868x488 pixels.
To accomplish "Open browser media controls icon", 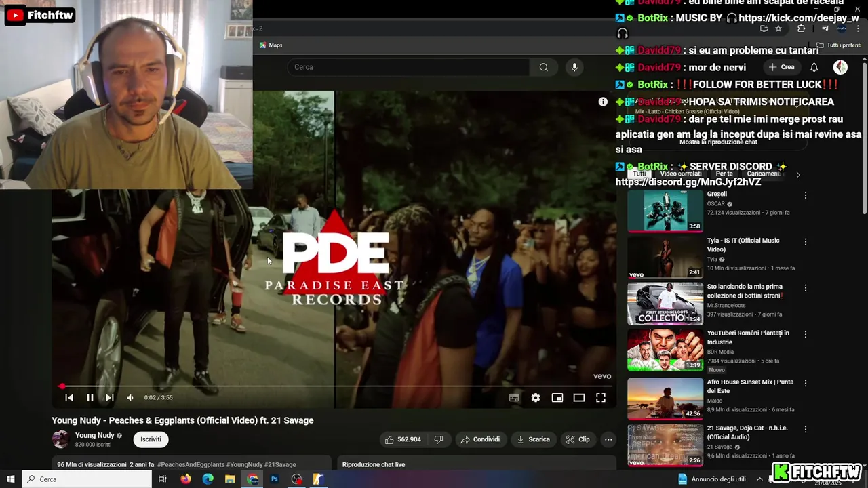I will pyautogui.click(x=825, y=28).
